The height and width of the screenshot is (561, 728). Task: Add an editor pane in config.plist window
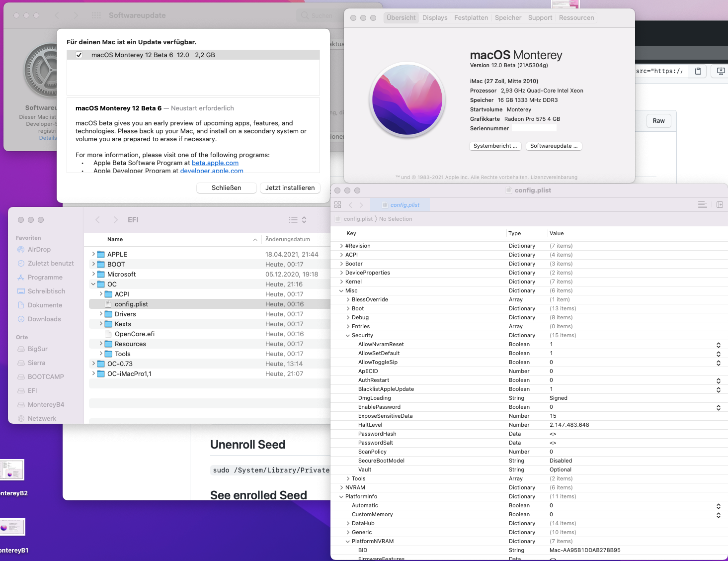pos(720,205)
